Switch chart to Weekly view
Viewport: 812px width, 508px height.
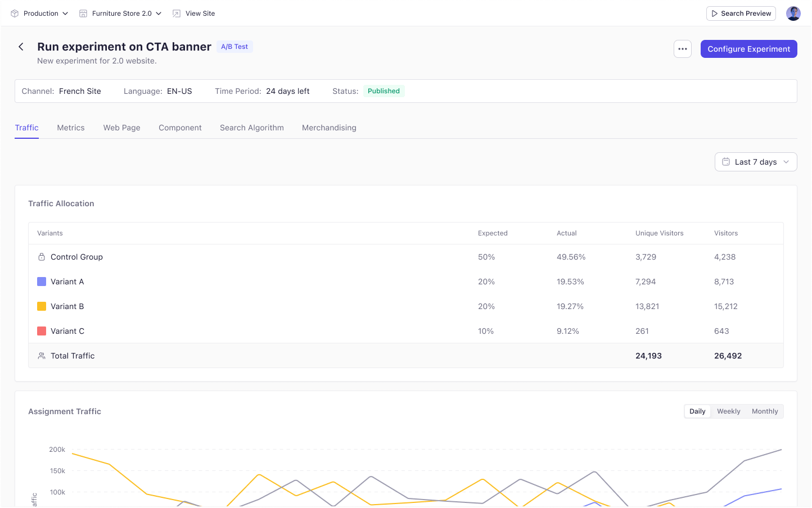(x=728, y=411)
